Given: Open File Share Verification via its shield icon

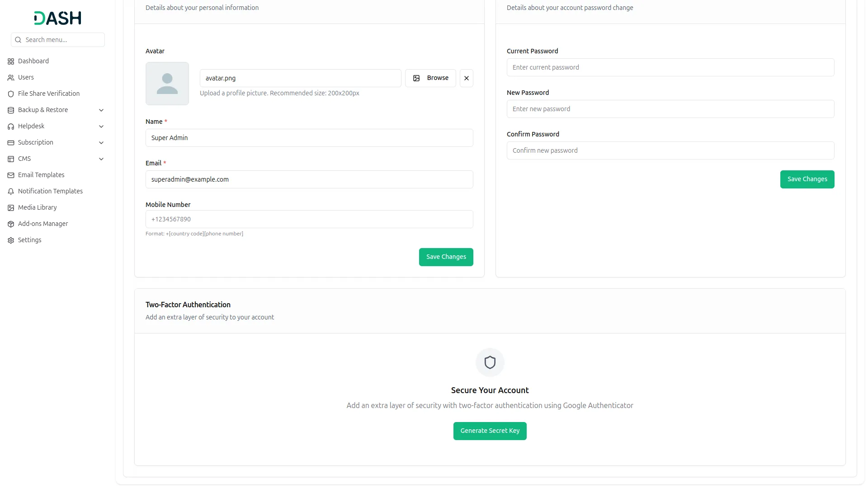Looking at the screenshot, I should [10, 94].
